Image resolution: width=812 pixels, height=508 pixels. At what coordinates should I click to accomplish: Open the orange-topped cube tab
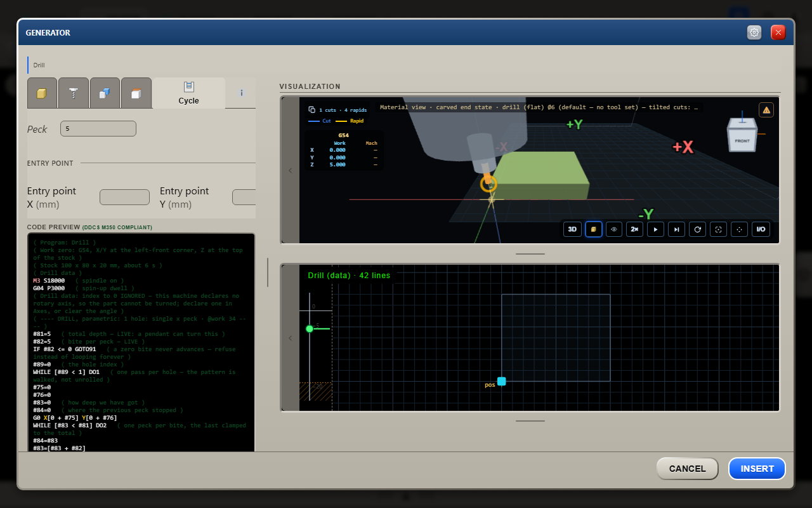click(136, 93)
